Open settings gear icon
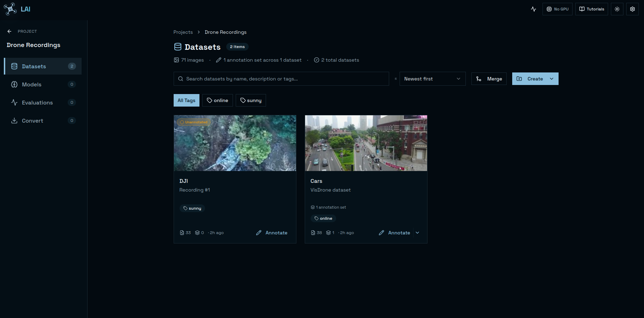 [x=632, y=9]
